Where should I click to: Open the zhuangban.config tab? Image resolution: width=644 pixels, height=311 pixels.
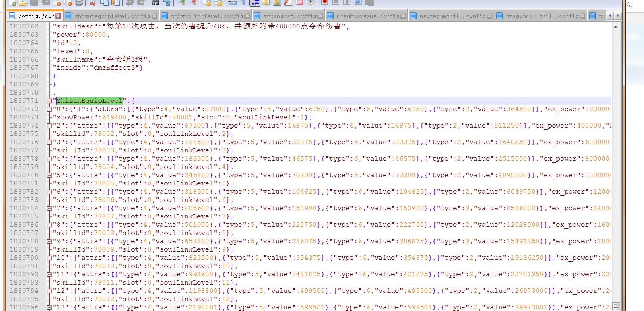click(290, 16)
